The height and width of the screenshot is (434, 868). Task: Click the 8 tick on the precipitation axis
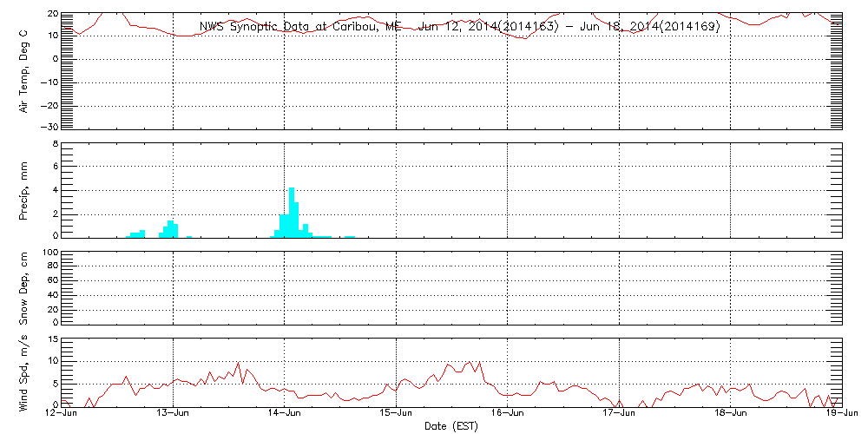(54, 144)
